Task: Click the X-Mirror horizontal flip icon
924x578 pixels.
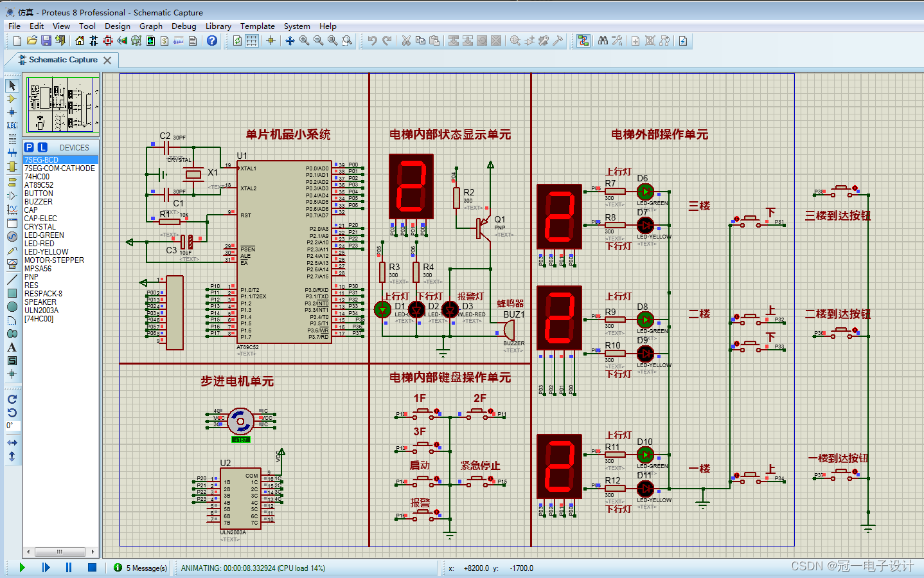Action: (x=12, y=443)
